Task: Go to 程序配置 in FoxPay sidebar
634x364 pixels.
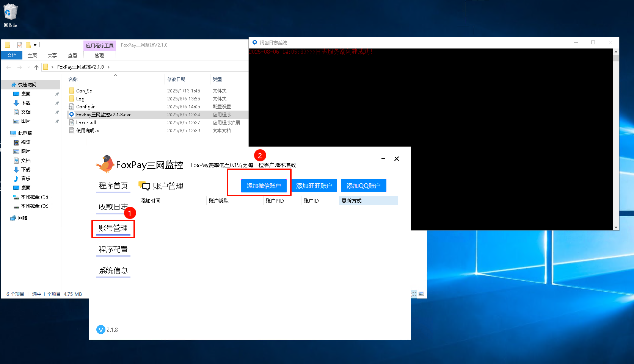Action: (x=113, y=249)
